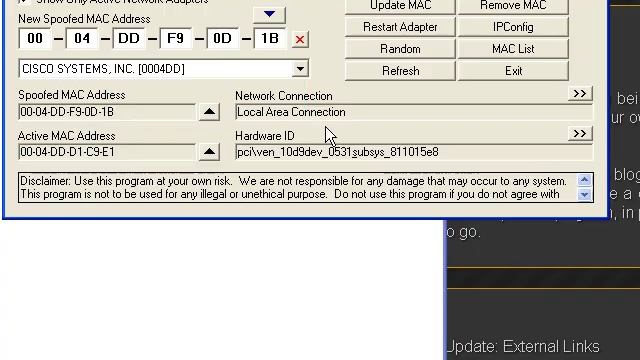The height and width of the screenshot is (360, 640).
Task: Click the Remove MAC button
Action: click(513, 6)
